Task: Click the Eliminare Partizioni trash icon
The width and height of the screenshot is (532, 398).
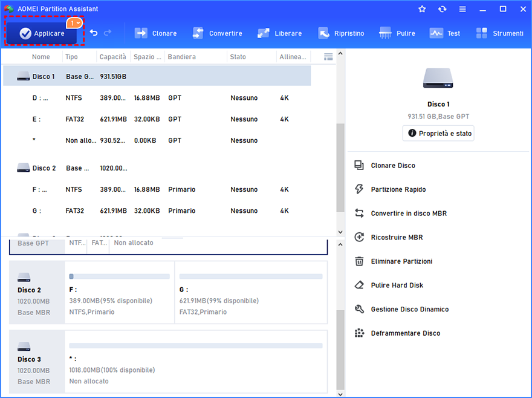Action: 359,261
